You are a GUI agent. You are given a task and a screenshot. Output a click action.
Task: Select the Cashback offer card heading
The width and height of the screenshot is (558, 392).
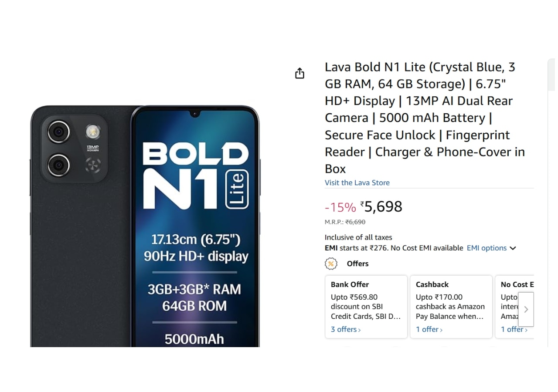[x=432, y=284]
